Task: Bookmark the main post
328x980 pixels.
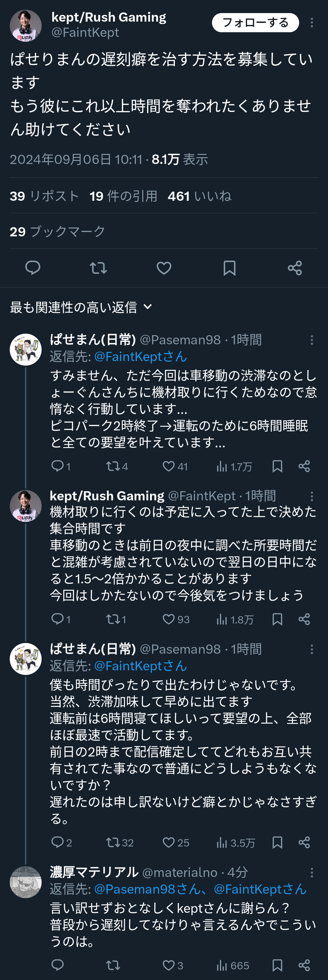Action: (230, 268)
